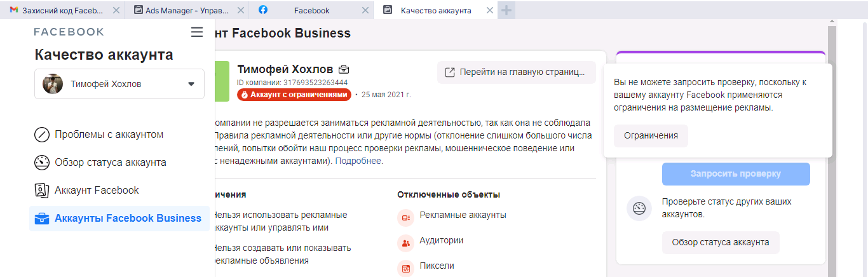Open the account selector dropdown Тимофей Хохлов
This screenshot has width=868, height=277.
click(x=119, y=84)
